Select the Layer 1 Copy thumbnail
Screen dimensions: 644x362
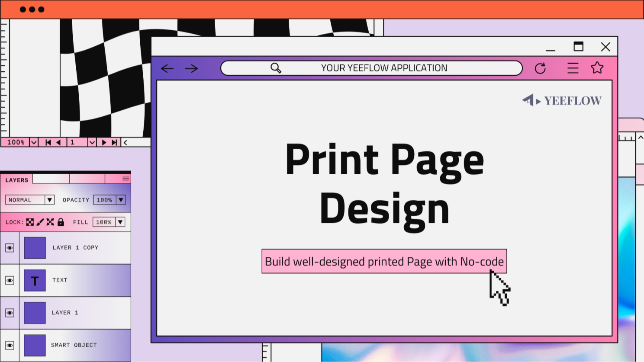click(35, 248)
